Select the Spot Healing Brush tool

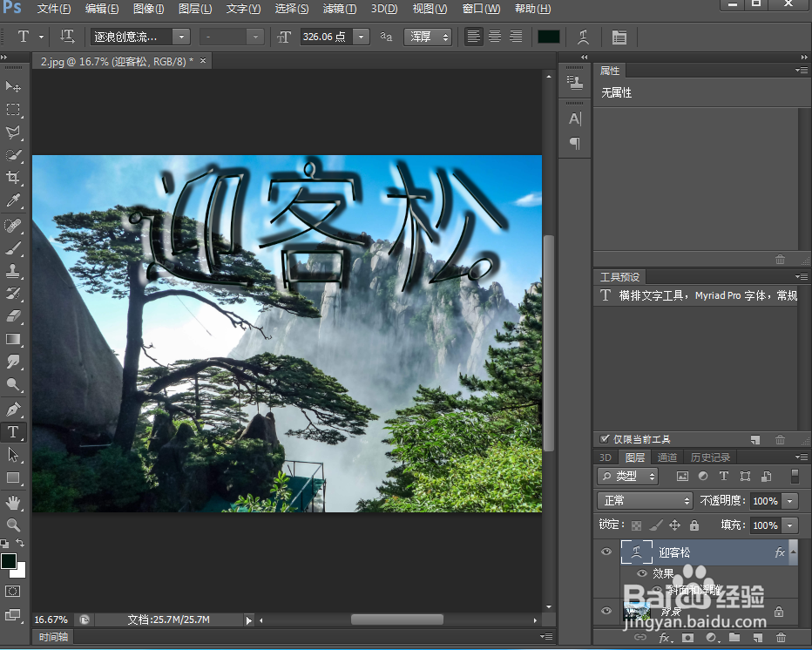click(13, 226)
